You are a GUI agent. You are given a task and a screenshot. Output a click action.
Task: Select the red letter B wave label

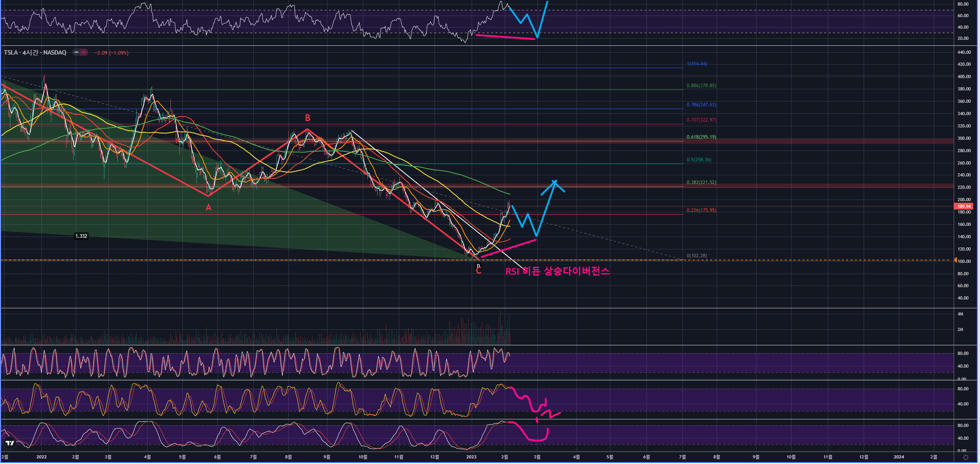pos(308,118)
